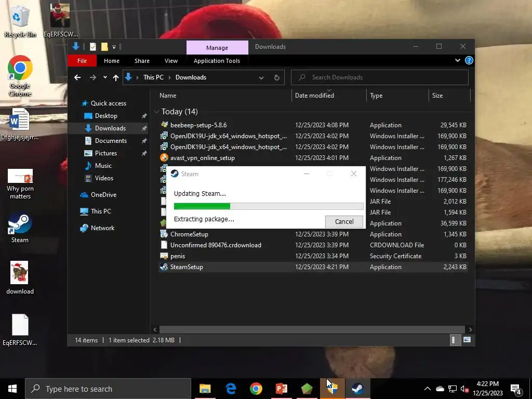Select the Steam desktop shortcut
This screenshot has height=399, width=532.
coord(20,228)
